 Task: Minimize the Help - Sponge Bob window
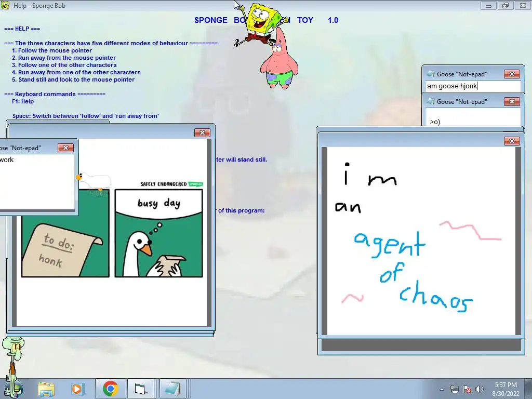click(x=488, y=6)
